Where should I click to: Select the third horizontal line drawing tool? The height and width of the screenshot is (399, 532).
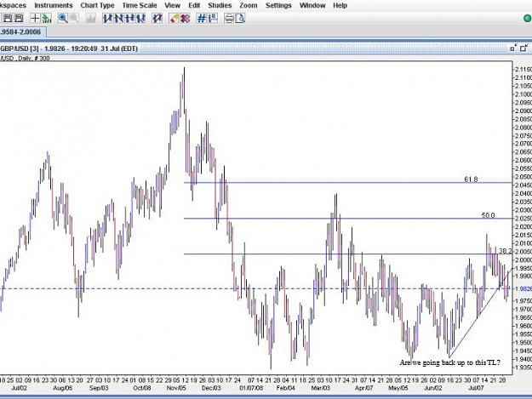click(x=129, y=19)
